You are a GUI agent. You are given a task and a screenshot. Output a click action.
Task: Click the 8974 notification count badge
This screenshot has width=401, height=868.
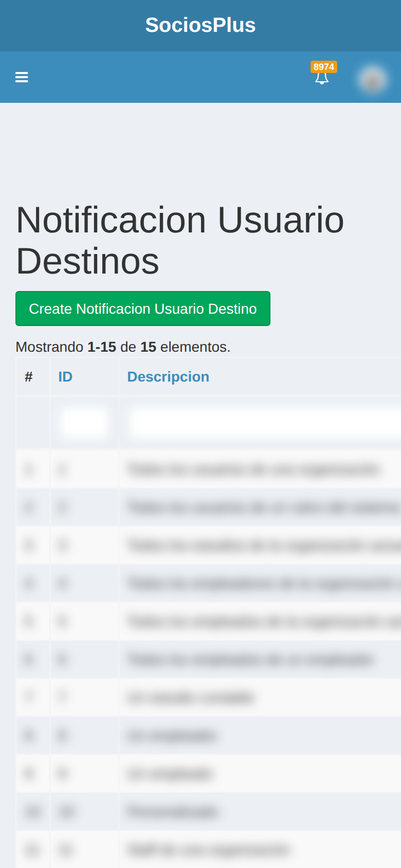[x=324, y=67]
